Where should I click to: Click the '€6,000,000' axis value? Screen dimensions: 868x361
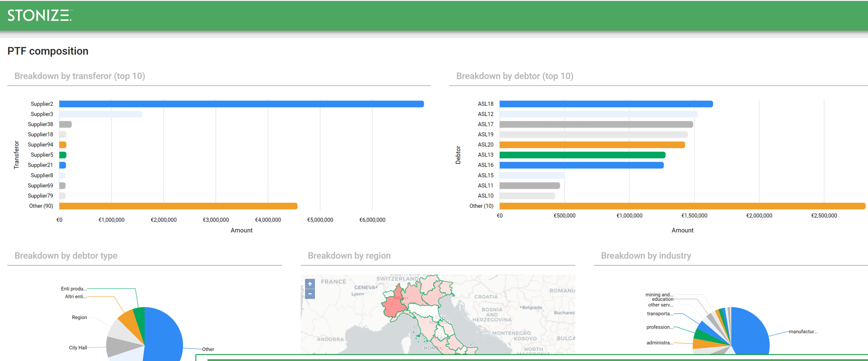coord(372,220)
